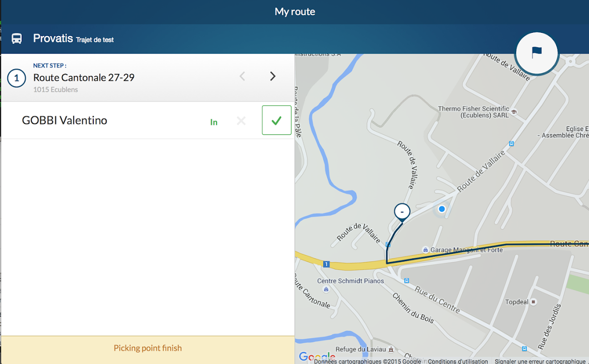The height and width of the screenshot is (364, 589).
Task: Click Route Cantonale 27-29 step title
Action: 84,77
